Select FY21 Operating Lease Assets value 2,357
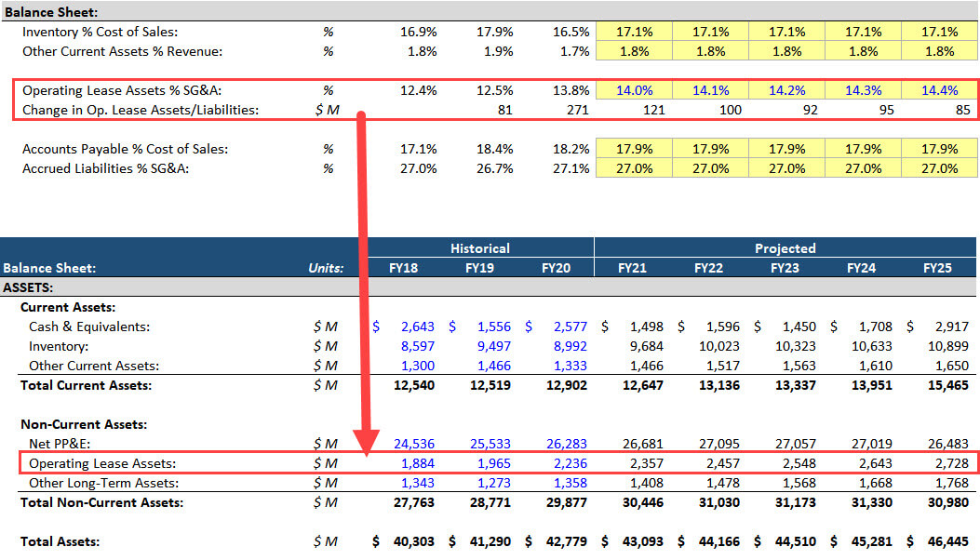 tap(646, 464)
